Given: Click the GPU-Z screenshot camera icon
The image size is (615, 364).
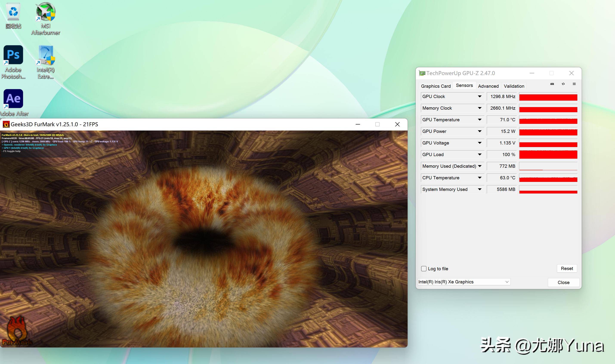Looking at the screenshot, I should point(552,84).
